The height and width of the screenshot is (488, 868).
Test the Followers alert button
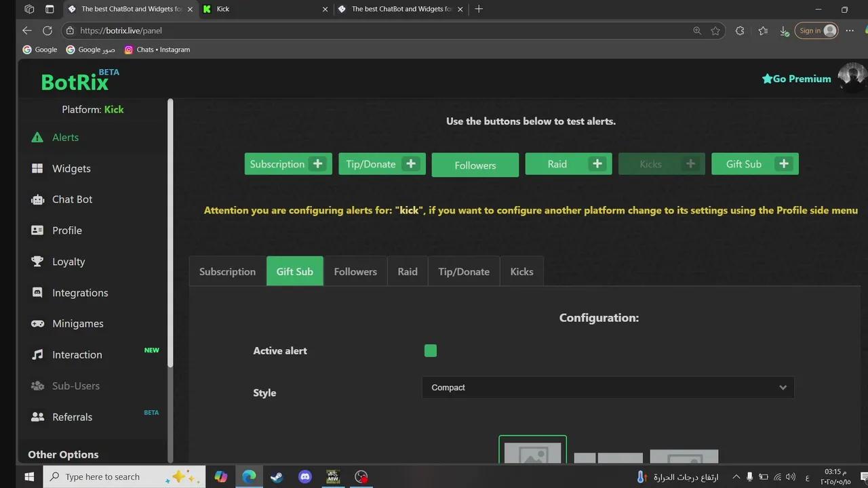[475, 165]
